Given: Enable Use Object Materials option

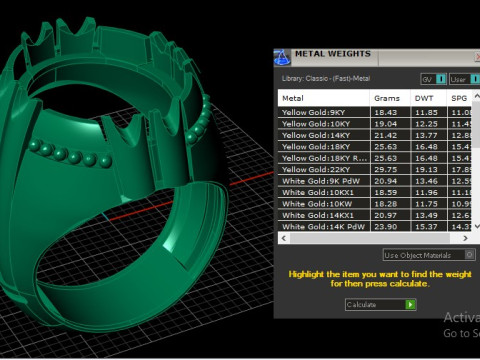Looking at the screenshot, I should tap(429, 255).
